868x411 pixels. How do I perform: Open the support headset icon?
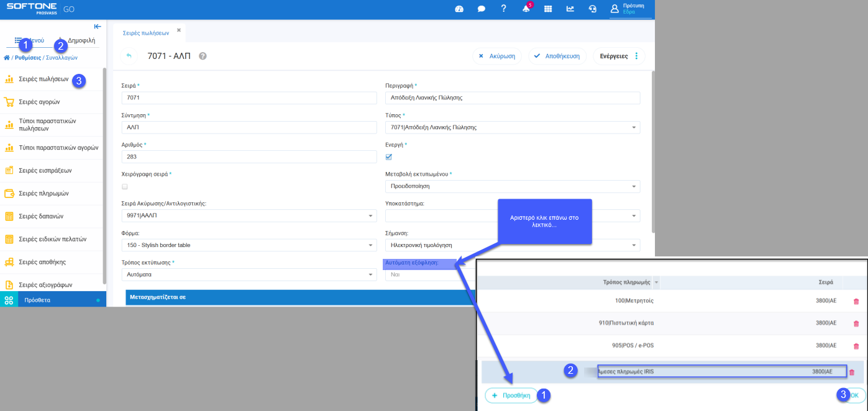tap(592, 9)
